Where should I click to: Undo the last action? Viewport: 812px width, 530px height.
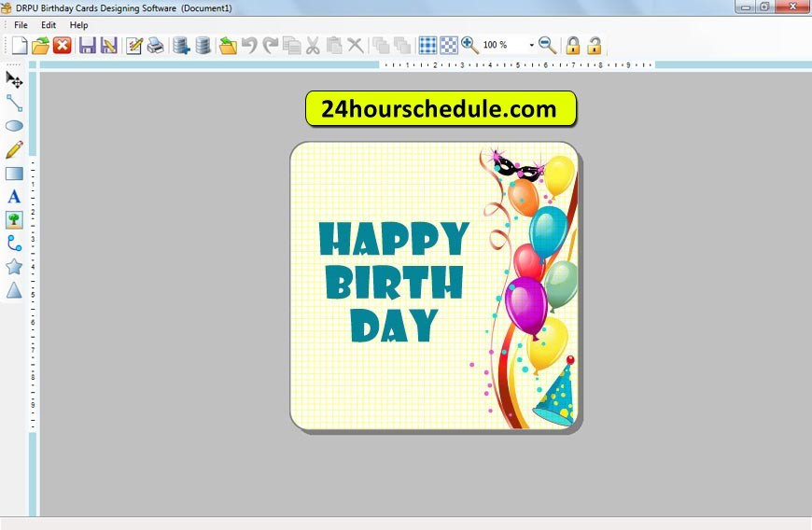pyautogui.click(x=249, y=46)
